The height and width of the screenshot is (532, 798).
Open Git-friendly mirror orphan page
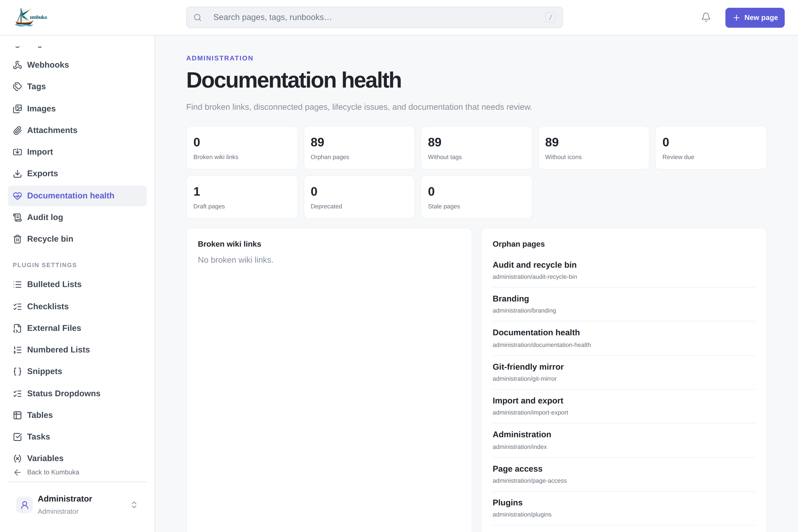[528, 367]
